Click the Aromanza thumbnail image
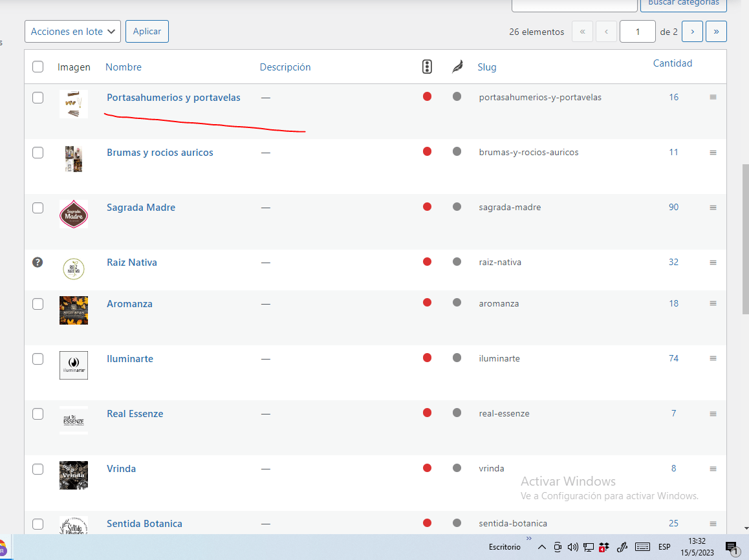 pos(74,310)
